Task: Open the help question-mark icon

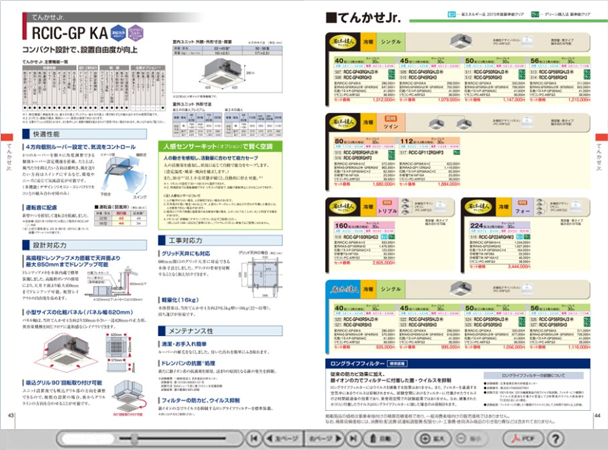Action: click(555, 438)
